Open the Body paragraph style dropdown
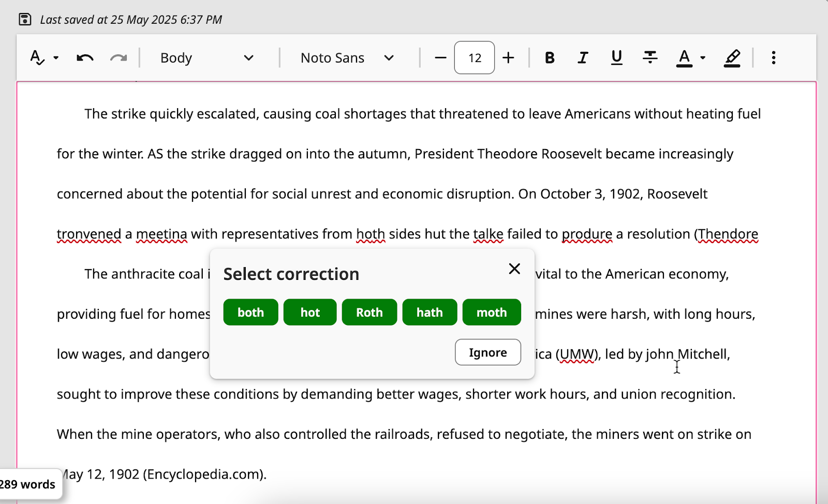The width and height of the screenshot is (828, 504). pos(207,57)
